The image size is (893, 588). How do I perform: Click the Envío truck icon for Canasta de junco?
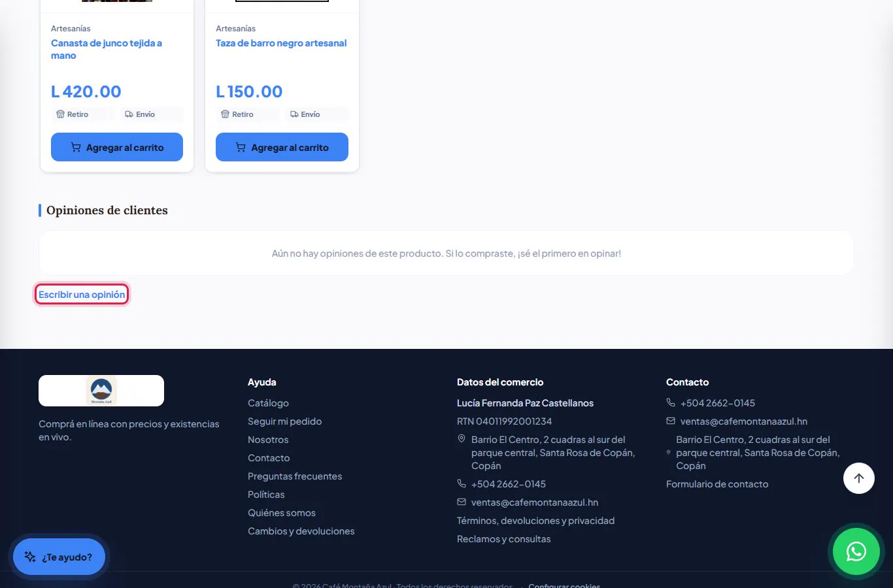tap(129, 114)
